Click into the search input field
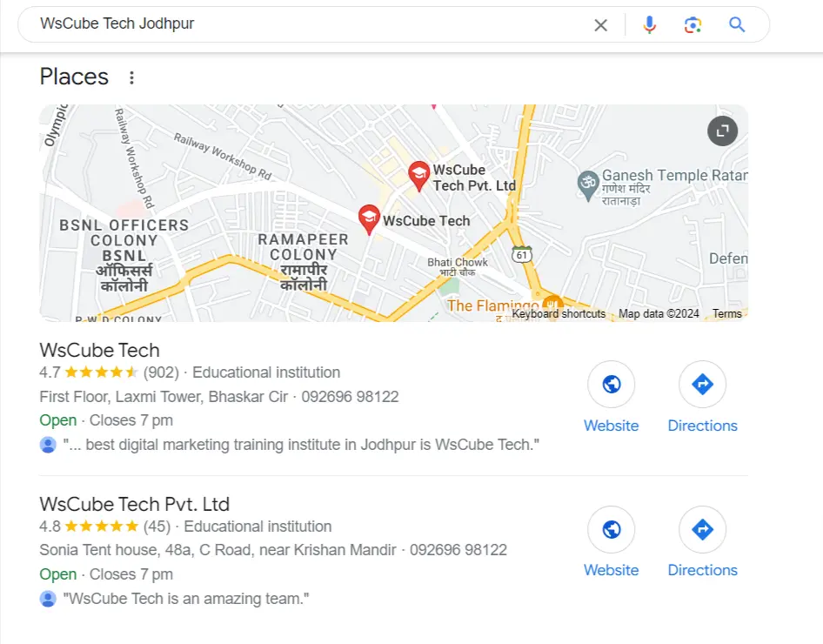 [x=304, y=24]
